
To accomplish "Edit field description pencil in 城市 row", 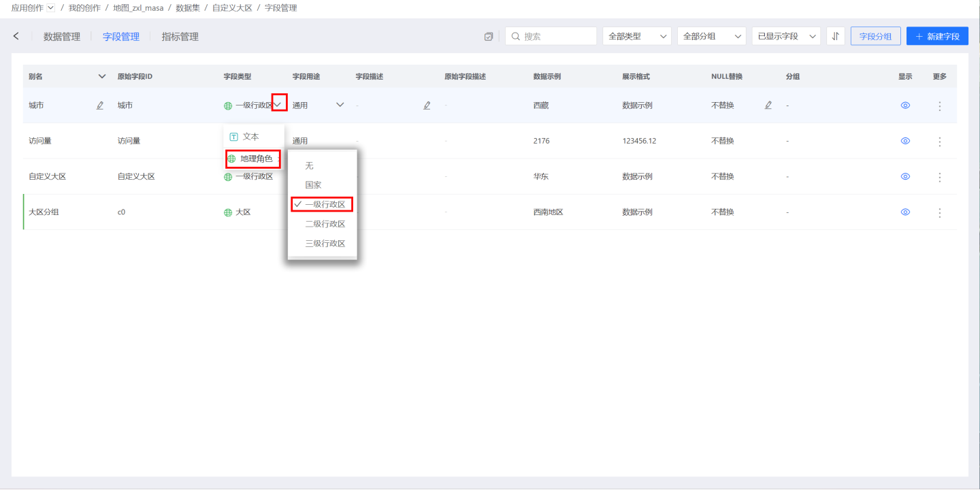I will pyautogui.click(x=427, y=105).
